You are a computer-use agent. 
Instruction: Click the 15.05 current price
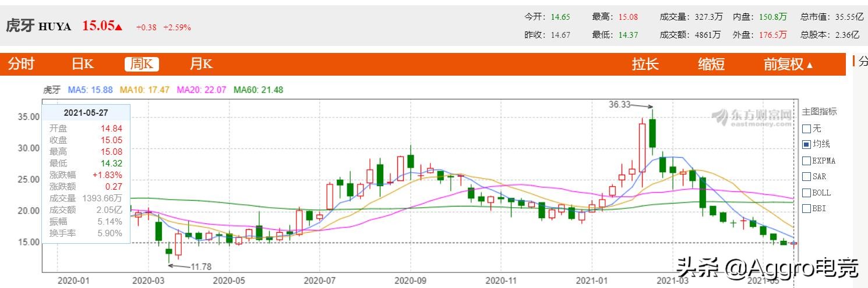coord(98,26)
